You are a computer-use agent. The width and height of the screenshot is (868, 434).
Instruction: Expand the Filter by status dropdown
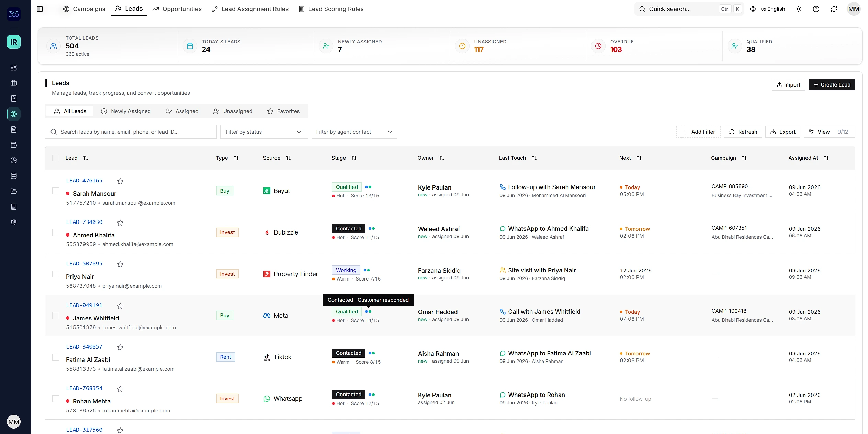[264, 132]
